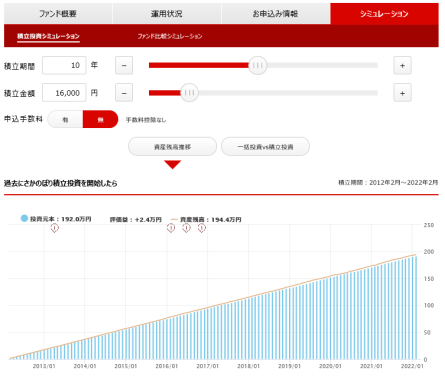This screenshot has width=445, height=377.
Task: Click info marker just before 2017/01
Action: [202, 228]
